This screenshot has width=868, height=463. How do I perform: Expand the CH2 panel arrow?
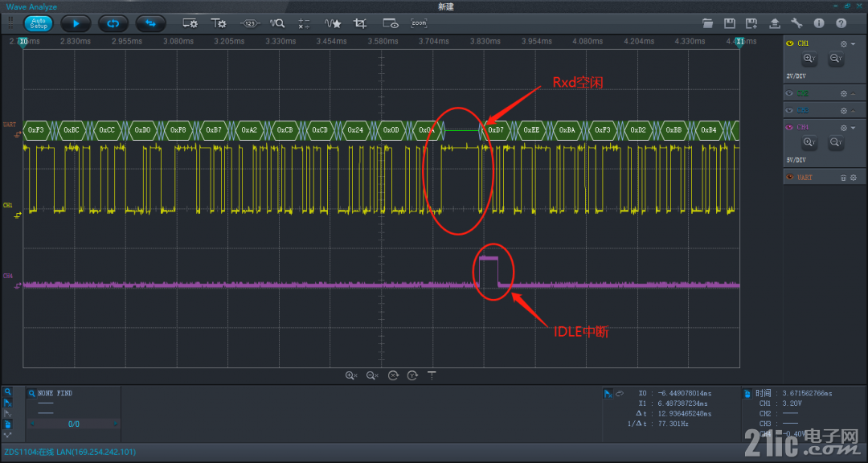[853, 93]
